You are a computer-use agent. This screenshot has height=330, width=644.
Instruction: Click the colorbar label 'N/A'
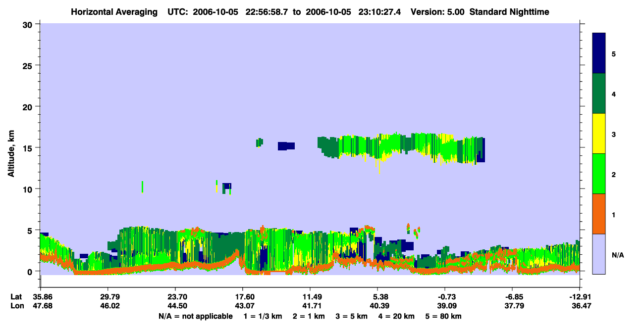[617, 255]
